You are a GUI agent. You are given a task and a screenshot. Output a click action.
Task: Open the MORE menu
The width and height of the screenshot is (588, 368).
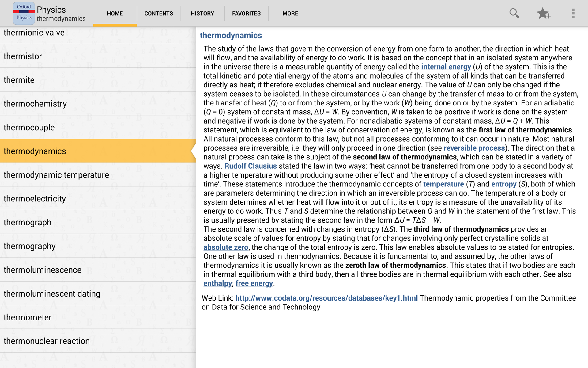tap(290, 13)
